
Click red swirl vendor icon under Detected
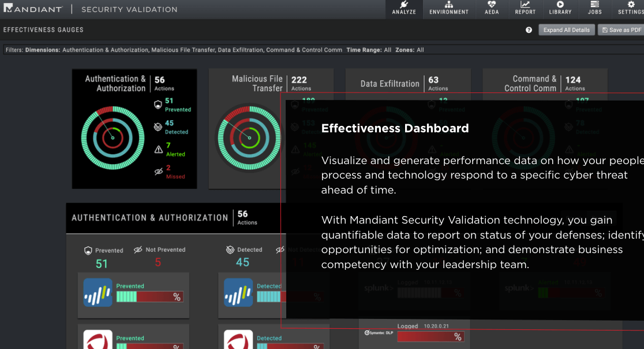coord(238,340)
